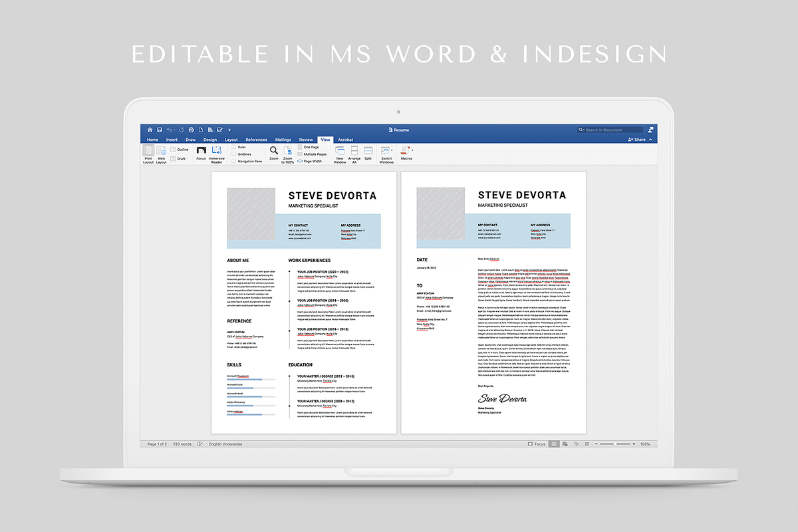Save the document with the floppy disk icon
798x532 pixels.
[160, 130]
